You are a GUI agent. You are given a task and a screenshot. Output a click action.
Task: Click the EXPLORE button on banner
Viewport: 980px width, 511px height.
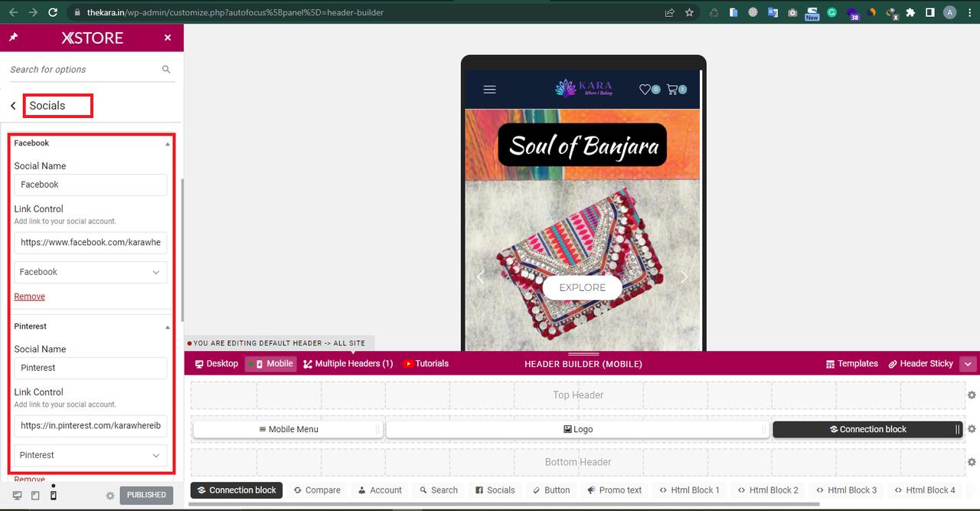pos(583,287)
